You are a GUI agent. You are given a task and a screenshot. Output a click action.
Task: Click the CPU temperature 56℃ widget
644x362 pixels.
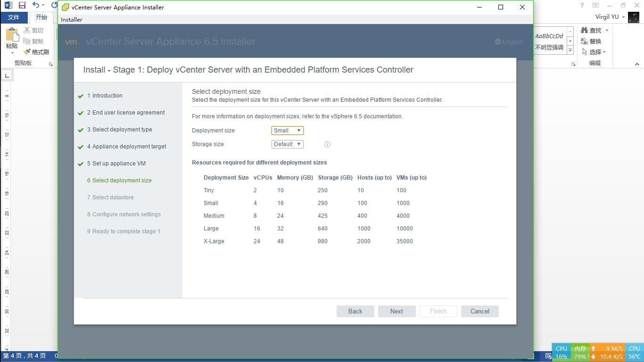click(635, 353)
